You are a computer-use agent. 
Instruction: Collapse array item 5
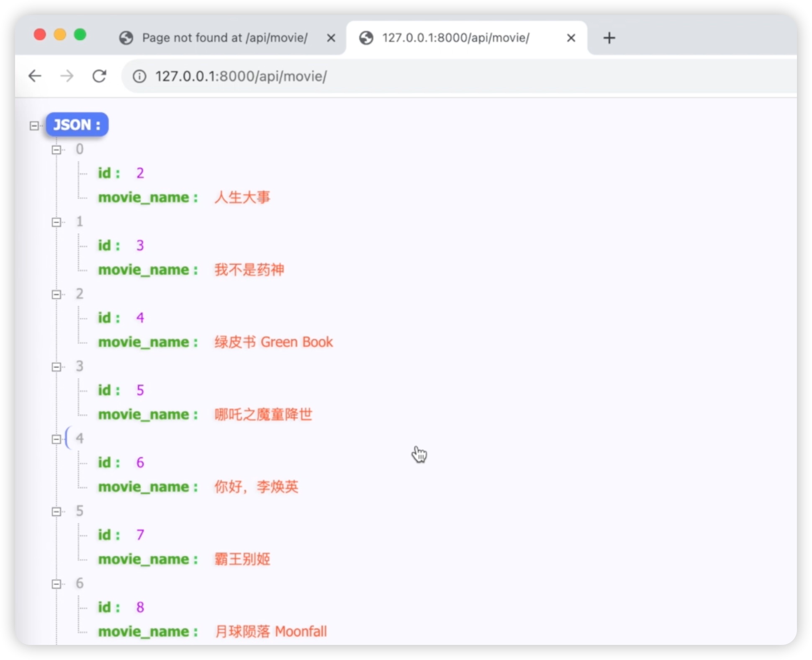coord(57,512)
